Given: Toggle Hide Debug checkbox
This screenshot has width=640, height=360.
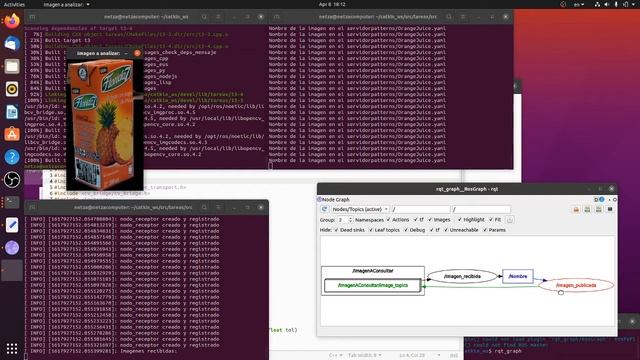Looking at the screenshot, I should [x=414, y=230].
